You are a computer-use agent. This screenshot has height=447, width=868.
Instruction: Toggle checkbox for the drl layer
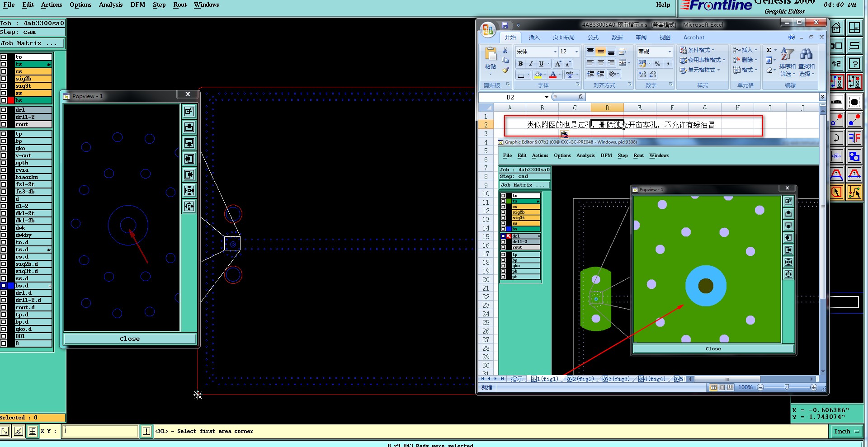click(x=4, y=110)
